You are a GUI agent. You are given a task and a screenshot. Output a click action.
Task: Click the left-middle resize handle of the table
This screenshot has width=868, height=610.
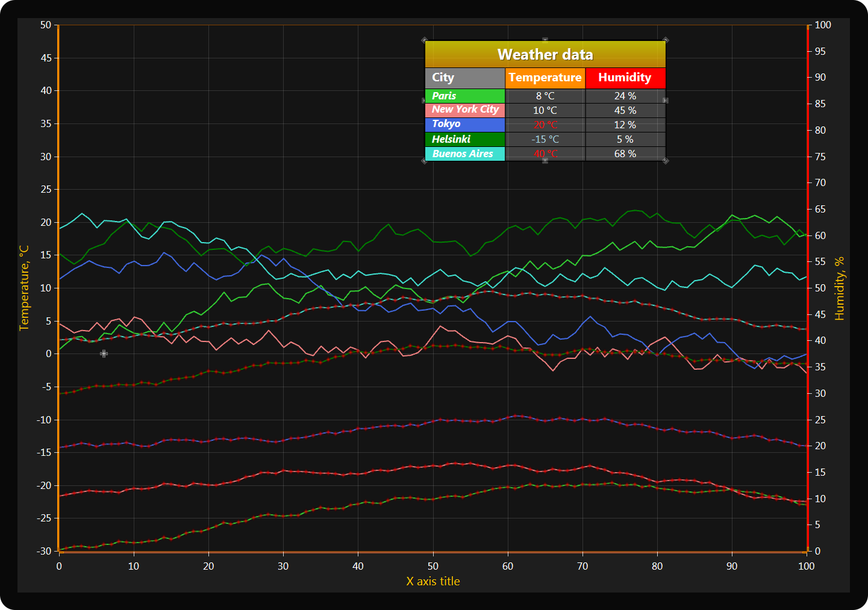pyautogui.click(x=424, y=101)
